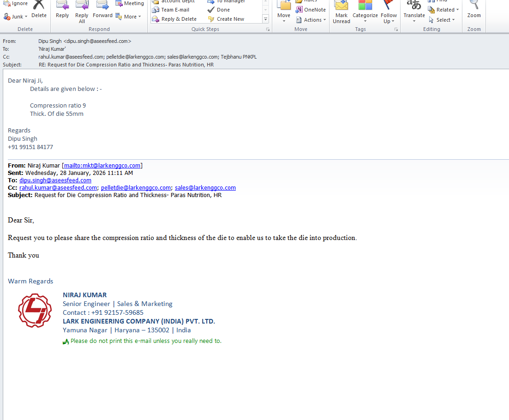This screenshot has width=509, height=420.
Task: Mark the message as Unread
Action: 341,12
